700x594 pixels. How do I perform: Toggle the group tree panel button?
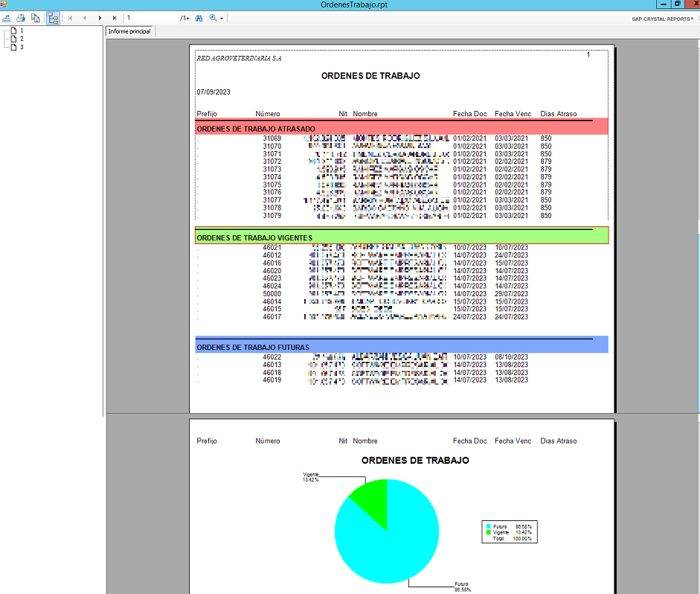(53, 18)
